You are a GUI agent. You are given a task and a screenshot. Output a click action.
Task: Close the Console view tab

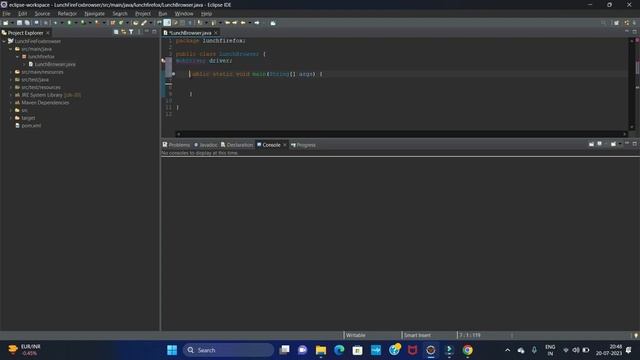pos(284,145)
